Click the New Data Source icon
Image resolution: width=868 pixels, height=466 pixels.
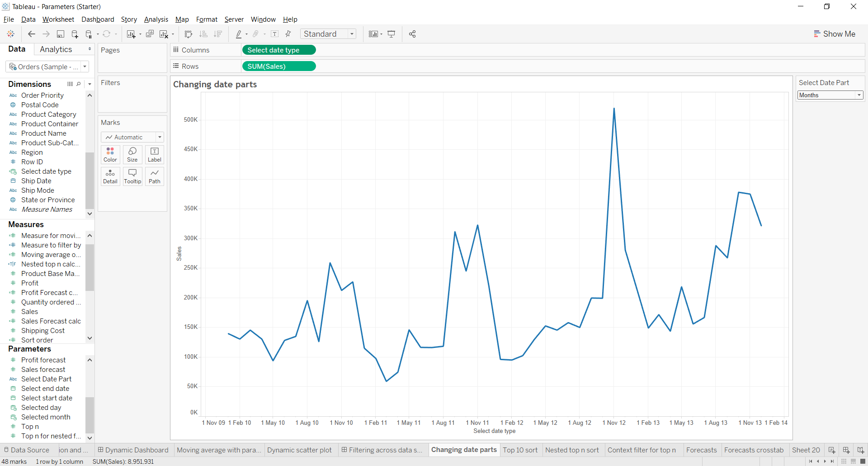75,34
